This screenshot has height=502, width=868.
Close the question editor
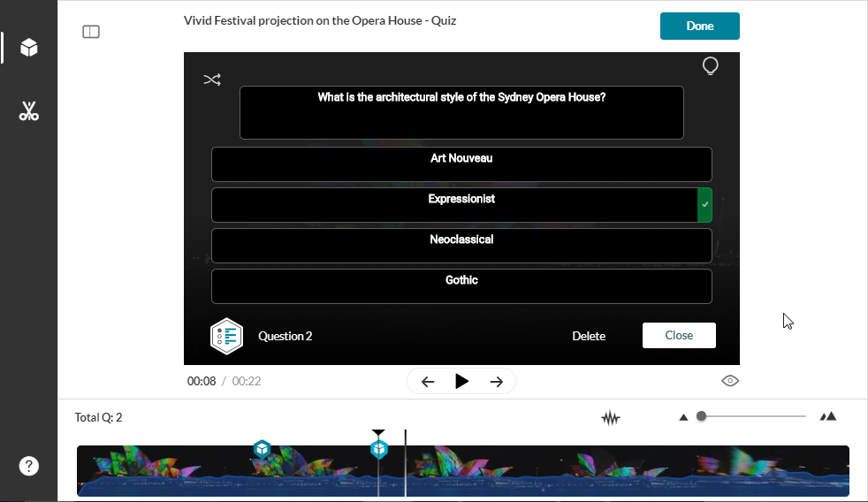coord(679,336)
